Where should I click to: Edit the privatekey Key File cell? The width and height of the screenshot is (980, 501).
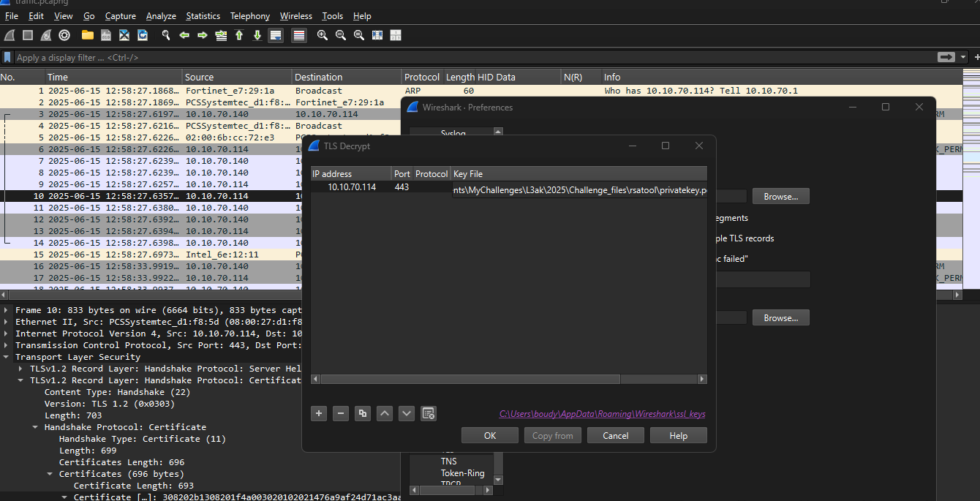click(579, 190)
